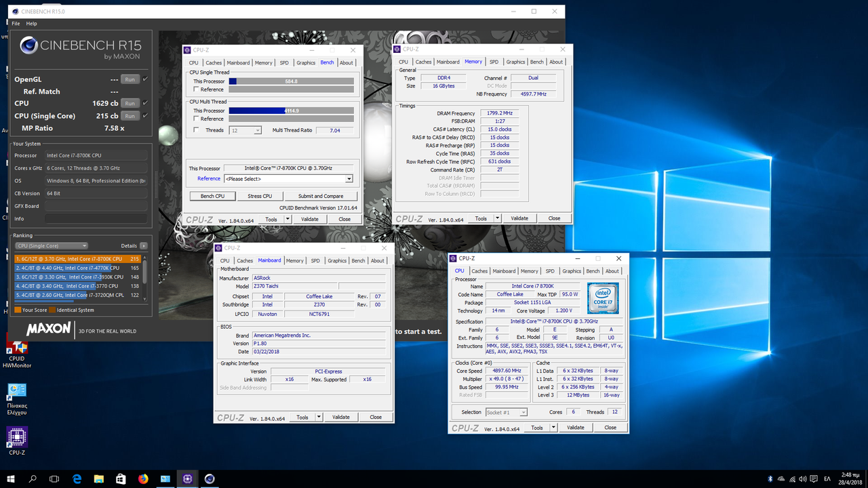Expand Tools dropdown arrow in Bench window

[x=288, y=219]
